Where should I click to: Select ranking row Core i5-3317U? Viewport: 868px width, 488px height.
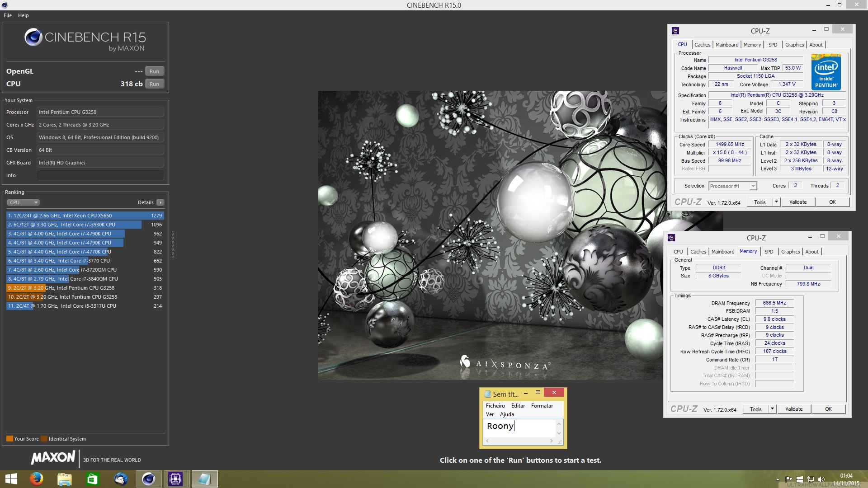(85, 306)
